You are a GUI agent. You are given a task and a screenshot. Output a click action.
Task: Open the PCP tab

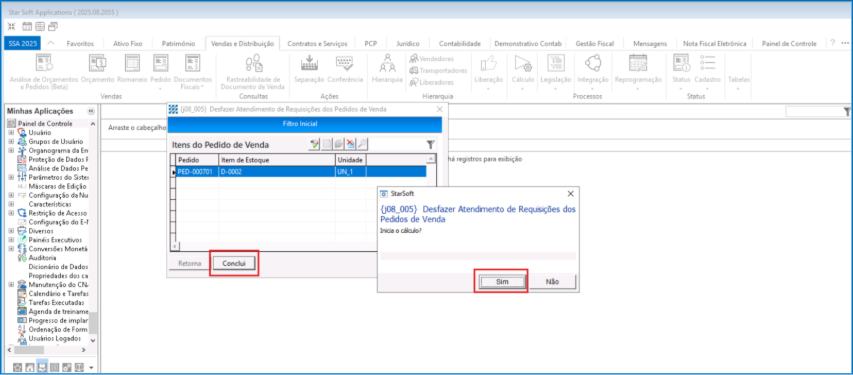point(371,44)
